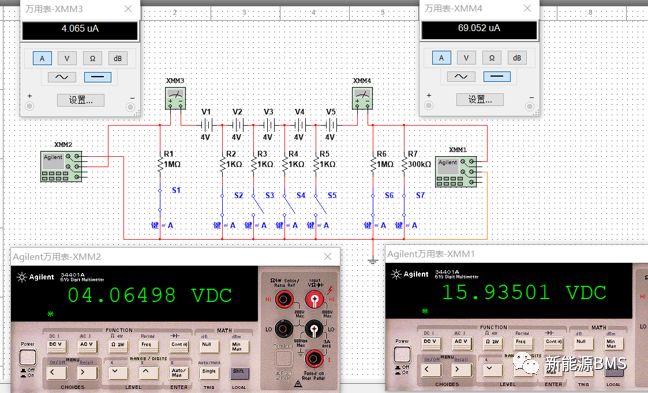Open 设置 settings on XMM4 multimeter
The height and width of the screenshot is (393, 648).
tap(480, 99)
